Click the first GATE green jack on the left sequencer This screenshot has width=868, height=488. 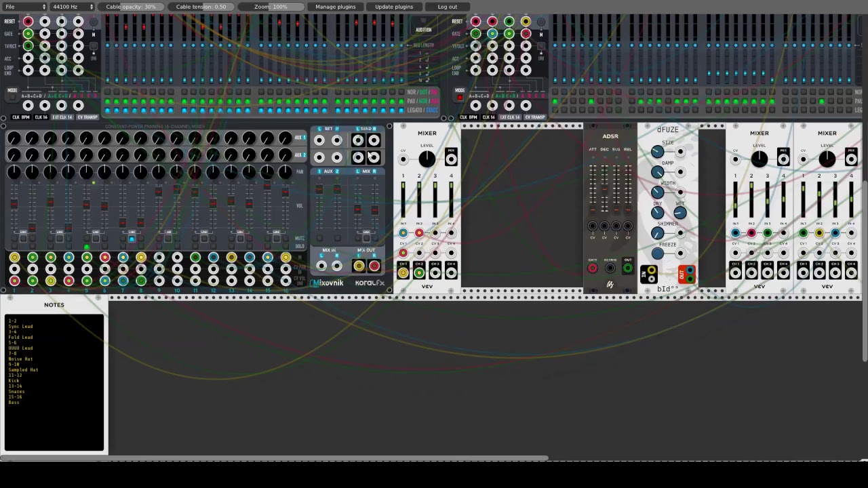[x=28, y=34]
